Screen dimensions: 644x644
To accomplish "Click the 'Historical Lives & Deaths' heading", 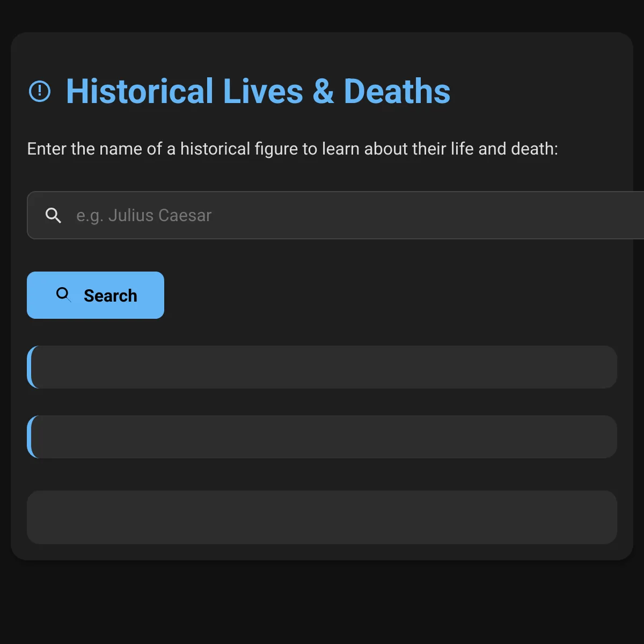I will click(x=258, y=91).
